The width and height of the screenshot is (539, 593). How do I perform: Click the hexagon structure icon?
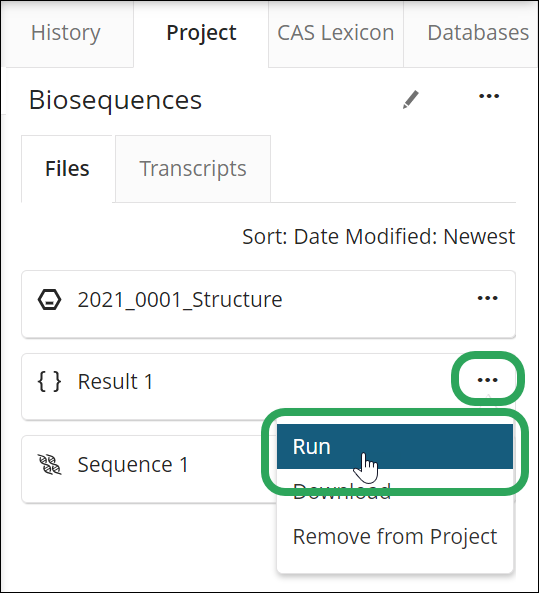[x=49, y=300]
